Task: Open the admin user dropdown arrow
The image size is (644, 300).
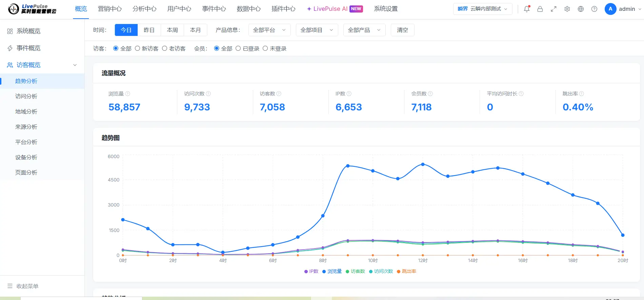Action: [x=640, y=9]
